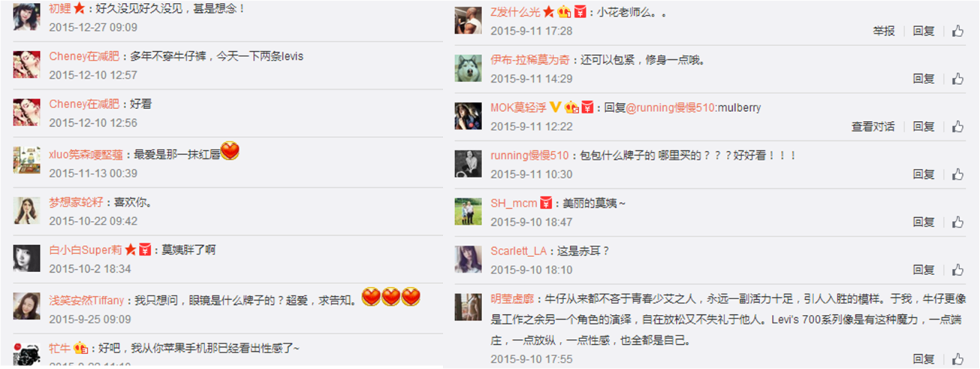Image resolution: width=980 pixels, height=369 pixels.
Task: Click 举报 on Z发什么光's comment
Action: tap(884, 31)
